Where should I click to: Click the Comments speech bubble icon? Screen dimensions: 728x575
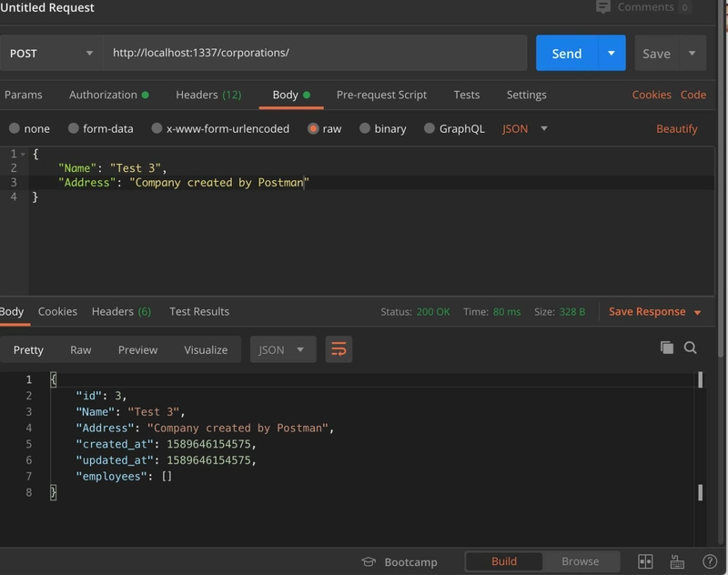click(603, 7)
